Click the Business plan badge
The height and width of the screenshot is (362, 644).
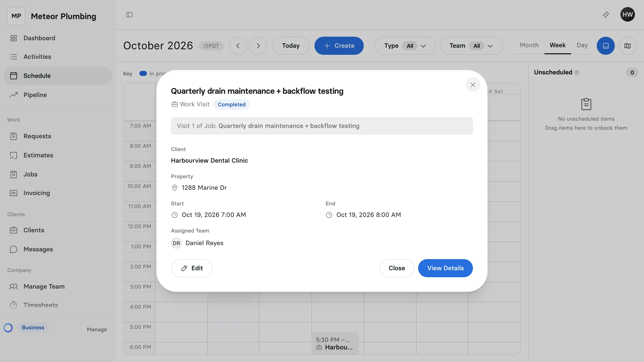33,328
